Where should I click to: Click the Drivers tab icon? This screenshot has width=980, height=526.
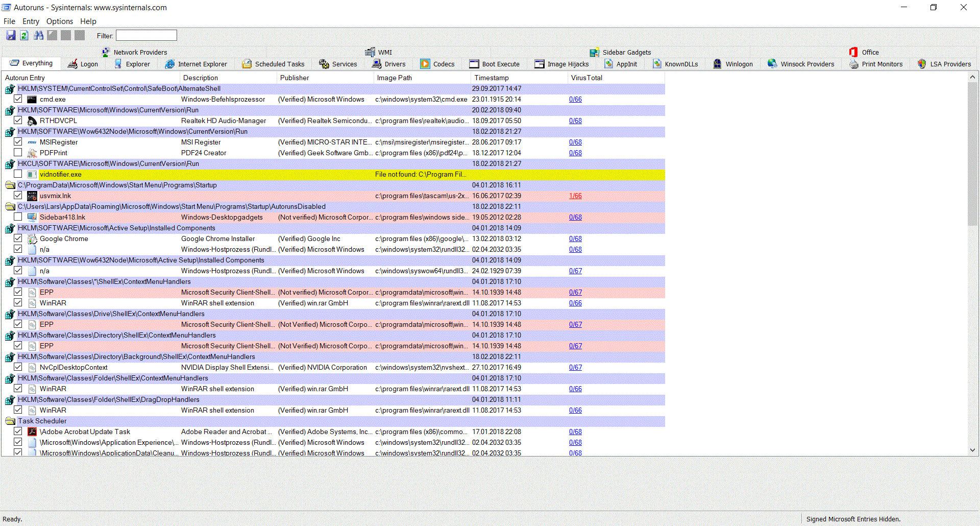coord(377,64)
